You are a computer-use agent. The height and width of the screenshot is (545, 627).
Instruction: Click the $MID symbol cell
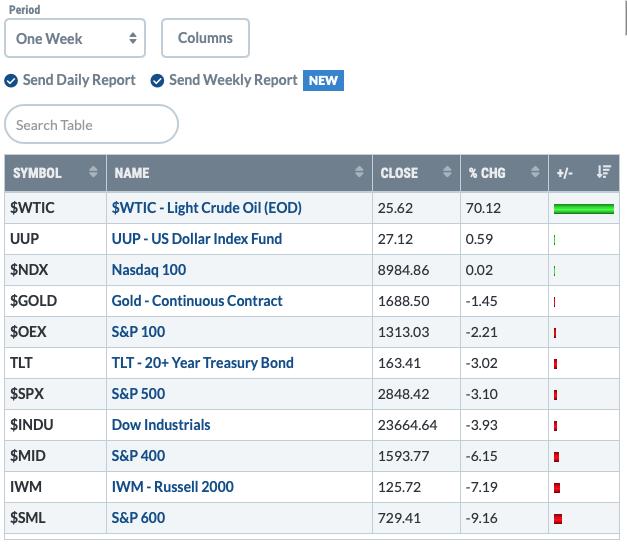56,456
